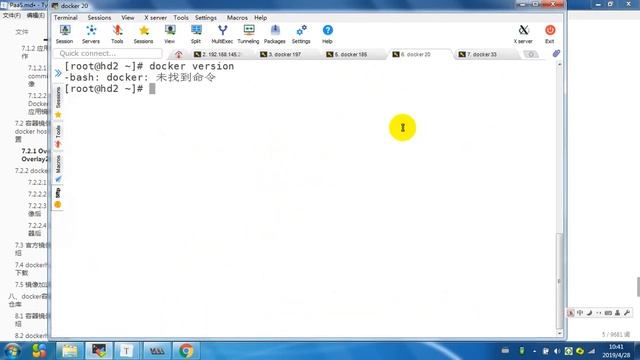Open the Macros vertical side tab
Image resolution: width=640 pixels, height=360 pixels.
[x=58, y=168]
